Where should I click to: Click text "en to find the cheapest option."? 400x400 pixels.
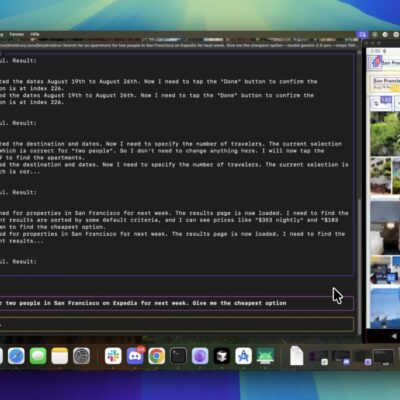click(53, 227)
